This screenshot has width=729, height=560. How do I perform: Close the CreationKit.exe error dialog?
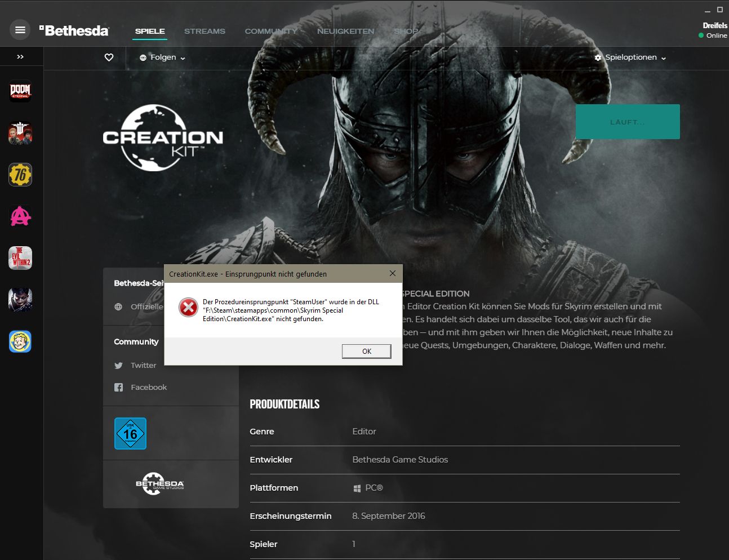[x=392, y=273]
